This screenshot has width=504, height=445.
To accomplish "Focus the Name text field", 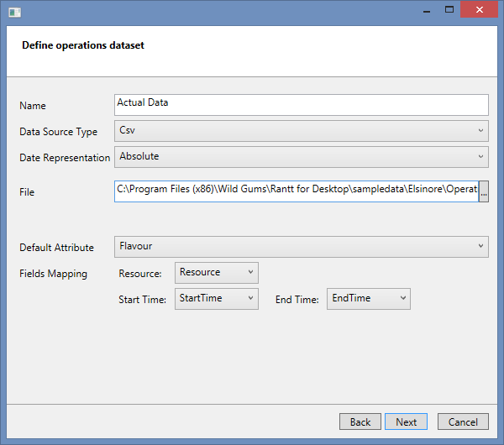I will pyautogui.click(x=302, y=104).
